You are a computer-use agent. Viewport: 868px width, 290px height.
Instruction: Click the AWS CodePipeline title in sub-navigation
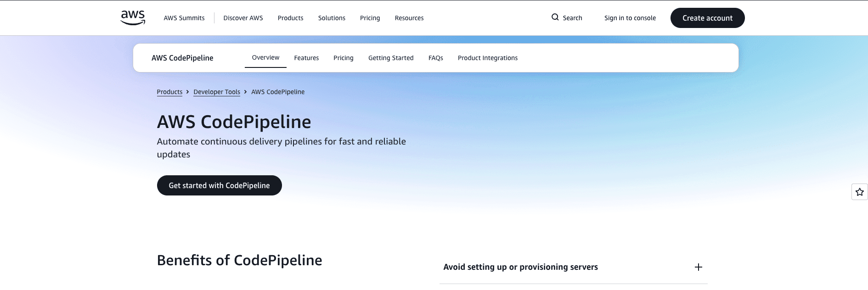tap(182, 58)
